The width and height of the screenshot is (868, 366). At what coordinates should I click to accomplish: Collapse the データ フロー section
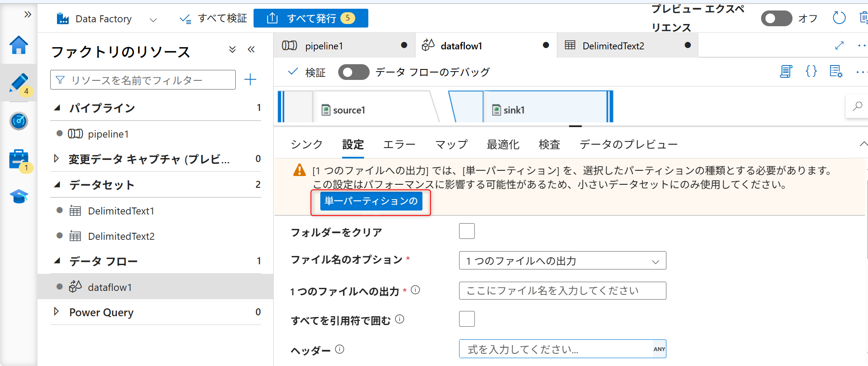(x=57, y=261)
